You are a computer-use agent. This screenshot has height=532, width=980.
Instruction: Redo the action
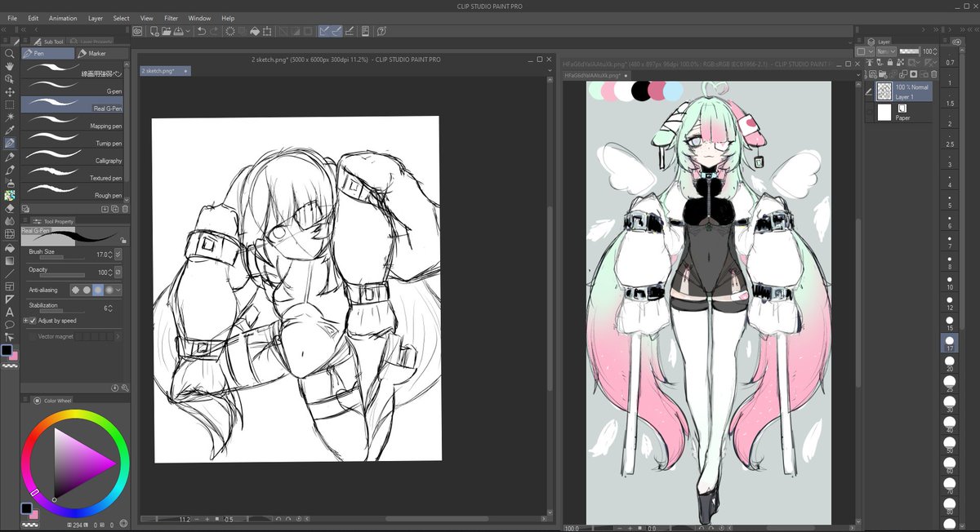[x=214, y=31]
